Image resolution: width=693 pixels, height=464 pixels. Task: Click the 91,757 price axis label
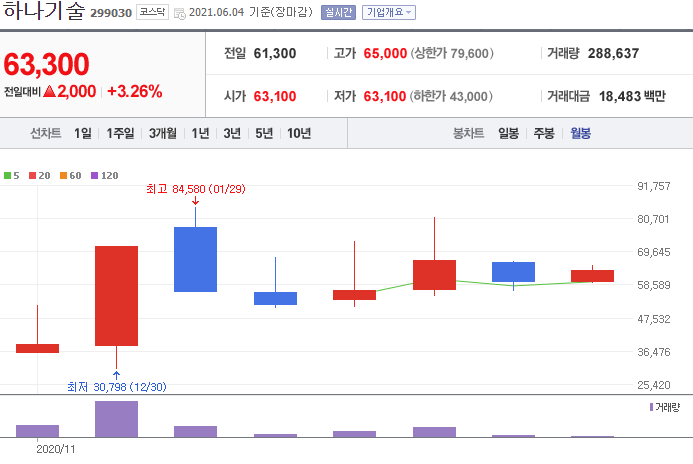point(653,186)
